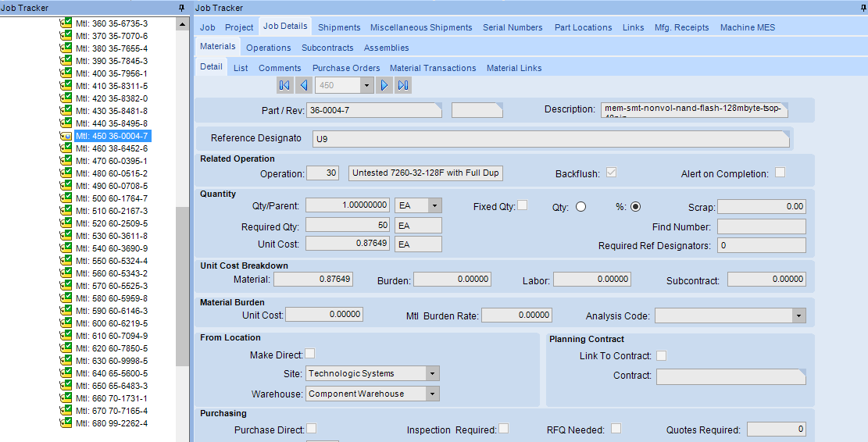Click icon of Mtl: 390 35-7845-3
This screenshot has width=868, height=442.
click(x=66, y=61)
